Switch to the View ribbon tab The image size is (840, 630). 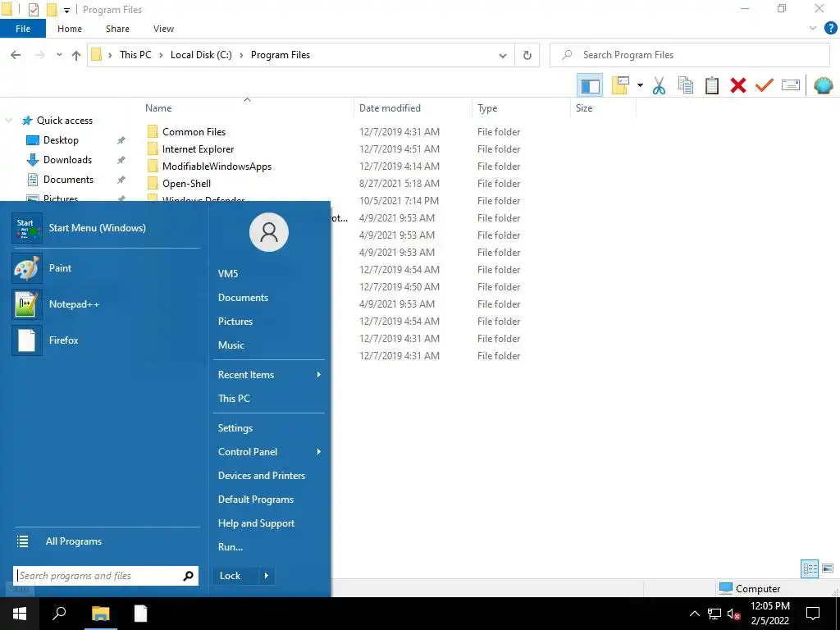point(163,29)
